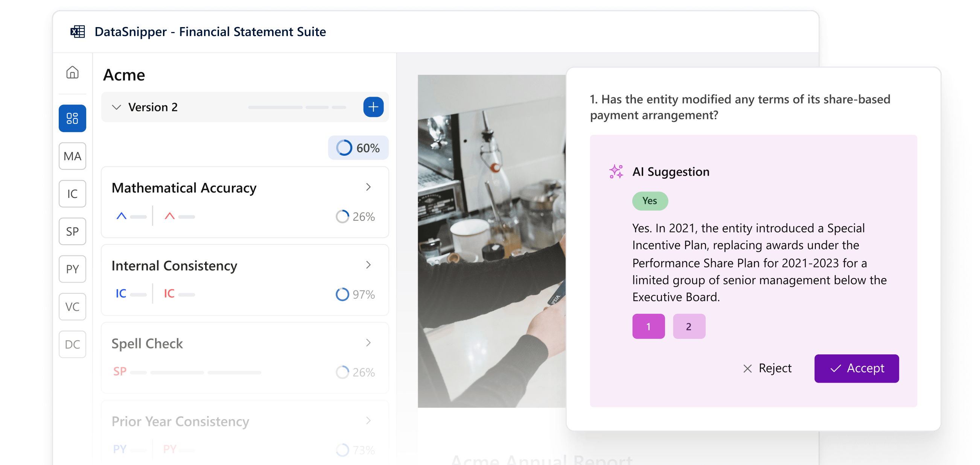Click the 60% overall progress indicator
This screenshot has height=465, width=980.
pos(358,148)
